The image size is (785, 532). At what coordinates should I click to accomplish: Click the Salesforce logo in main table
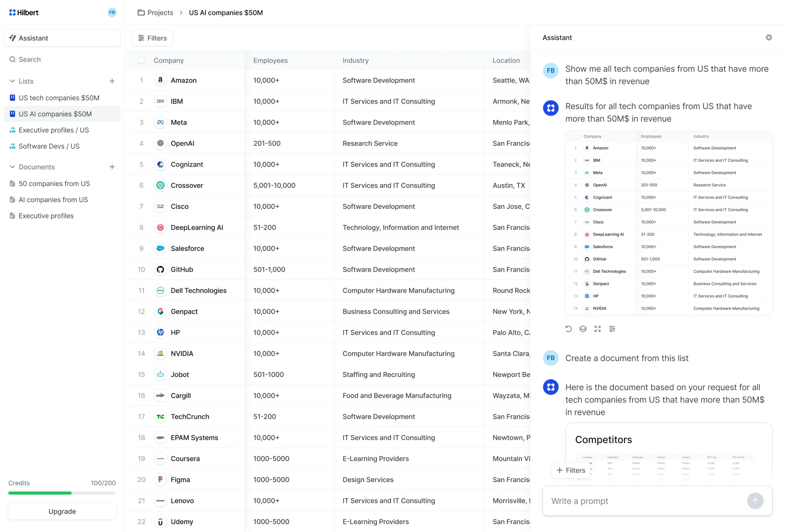(160, 249)
